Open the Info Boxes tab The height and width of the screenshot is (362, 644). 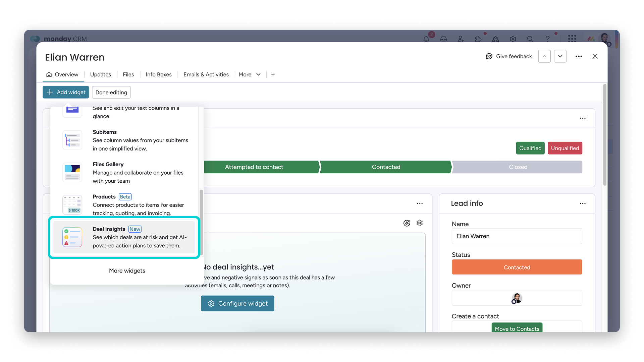159,74
